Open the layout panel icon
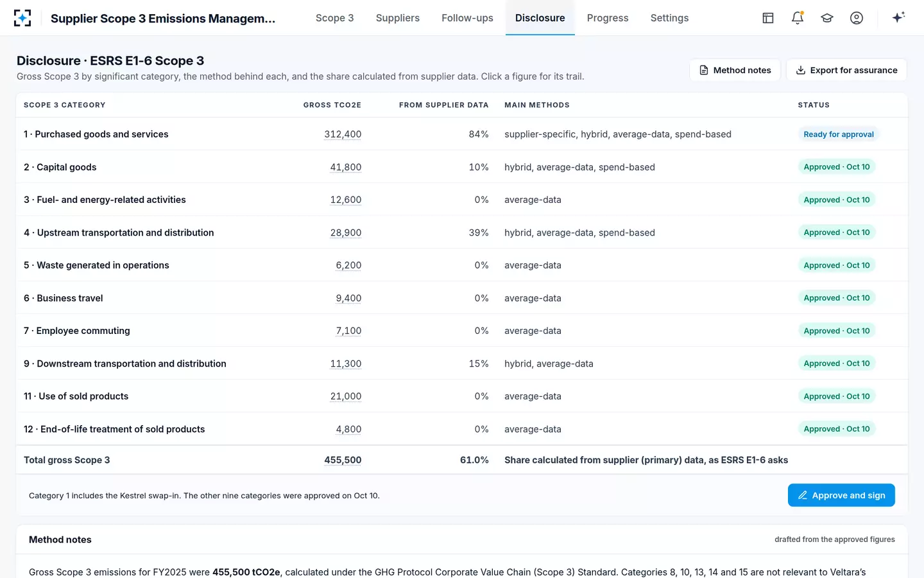The height and width of the screenshot is (578, 924). [768, 18]
